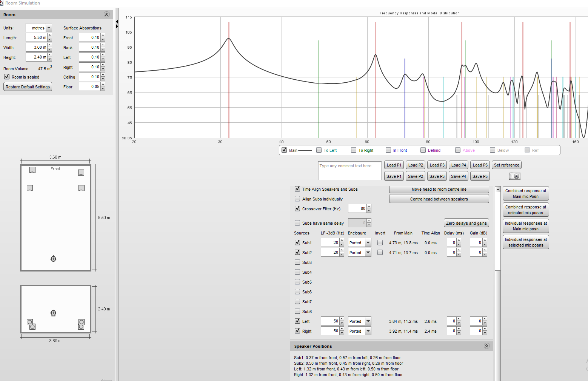
Task: Click the camera capture graph icon
Action: click(x=514, y=176)
